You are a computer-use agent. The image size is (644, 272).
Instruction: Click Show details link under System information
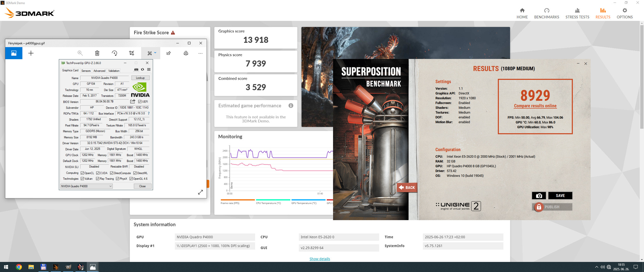[320, 259]
